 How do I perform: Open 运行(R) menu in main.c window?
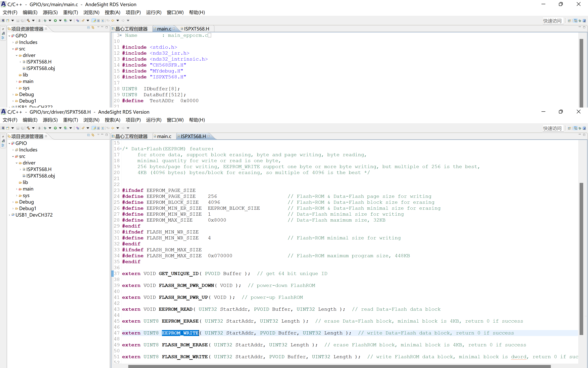click(154, 12)
